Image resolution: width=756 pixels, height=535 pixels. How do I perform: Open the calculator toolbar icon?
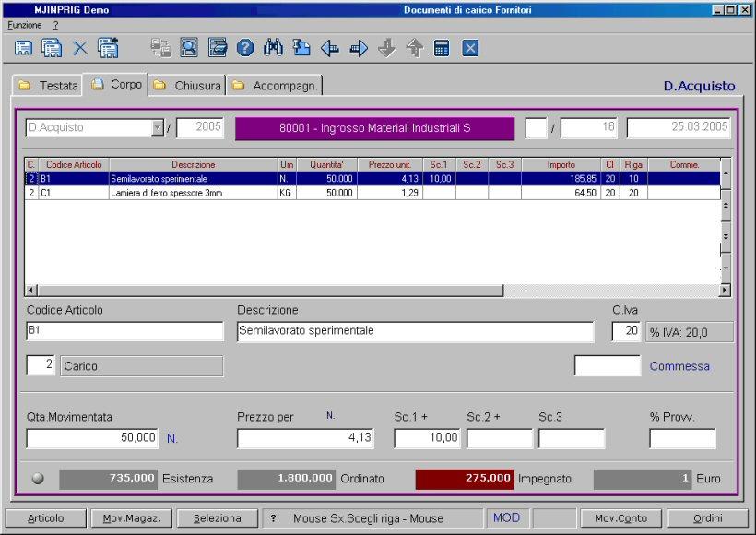442,48
